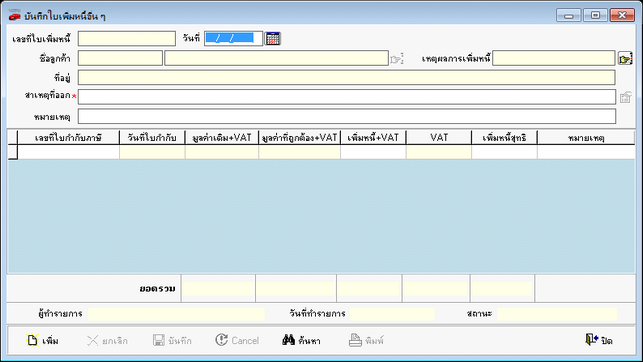Focus the วันที่ date field
Screen dimensions: 643x362
point(233,39)
